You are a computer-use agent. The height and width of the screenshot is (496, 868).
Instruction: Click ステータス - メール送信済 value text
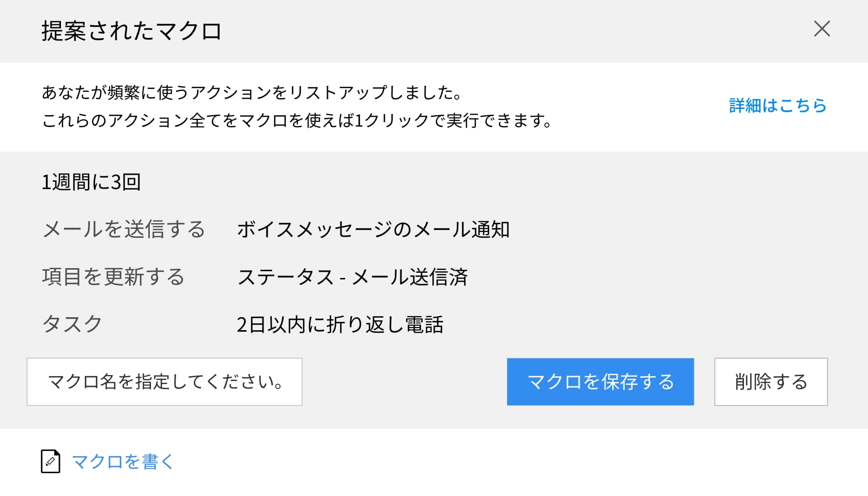click(x=352, y=277)
